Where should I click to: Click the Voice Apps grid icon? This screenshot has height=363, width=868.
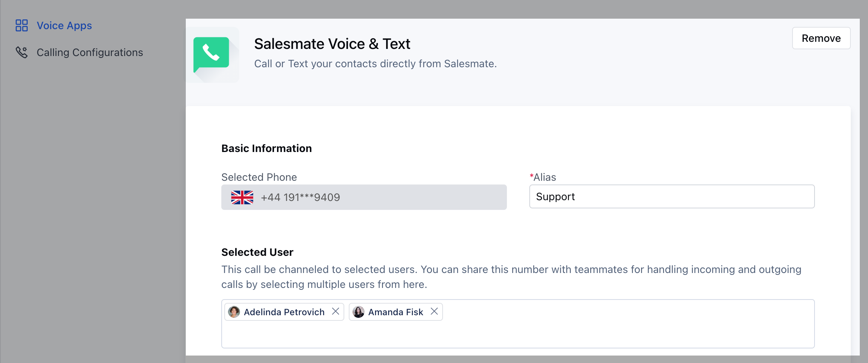pos(22,25)
